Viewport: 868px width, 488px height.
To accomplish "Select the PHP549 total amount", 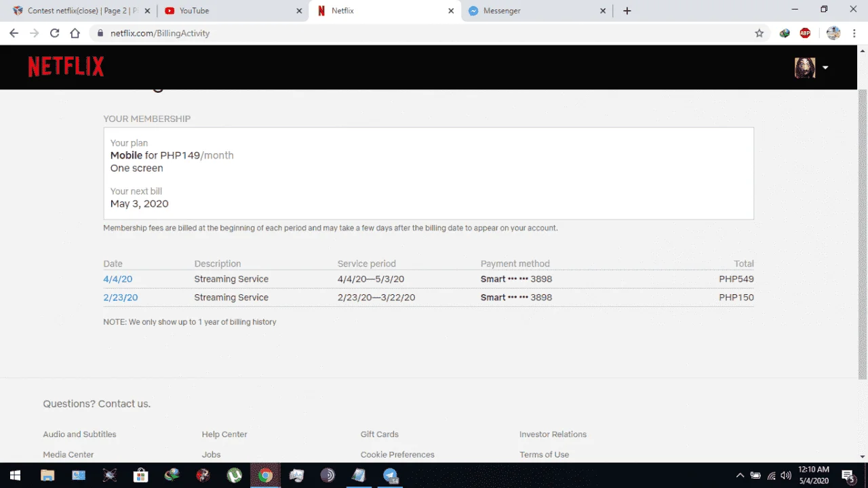I will [x=736, y=279].
